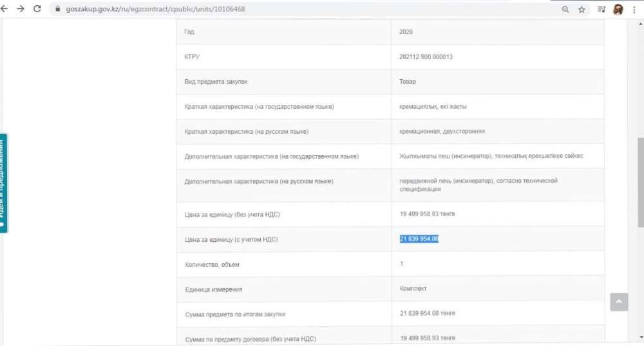This screenshot has height=346, width=644.
Task: Open the Chrome profile avatar
Action: click(618, 9)
